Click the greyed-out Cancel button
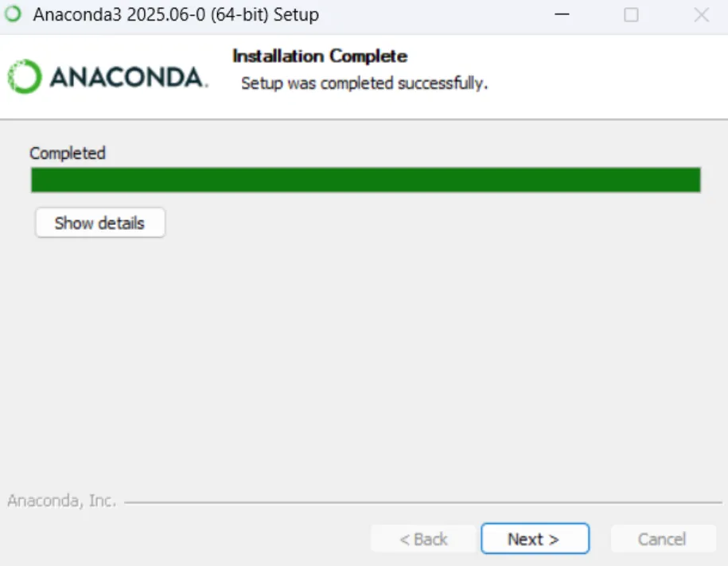728x566 pixels. click(x=663, y=539)
